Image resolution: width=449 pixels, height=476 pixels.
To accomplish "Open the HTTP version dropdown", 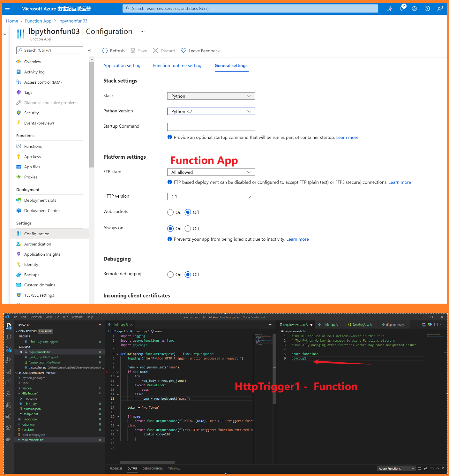I will point(211,196).
